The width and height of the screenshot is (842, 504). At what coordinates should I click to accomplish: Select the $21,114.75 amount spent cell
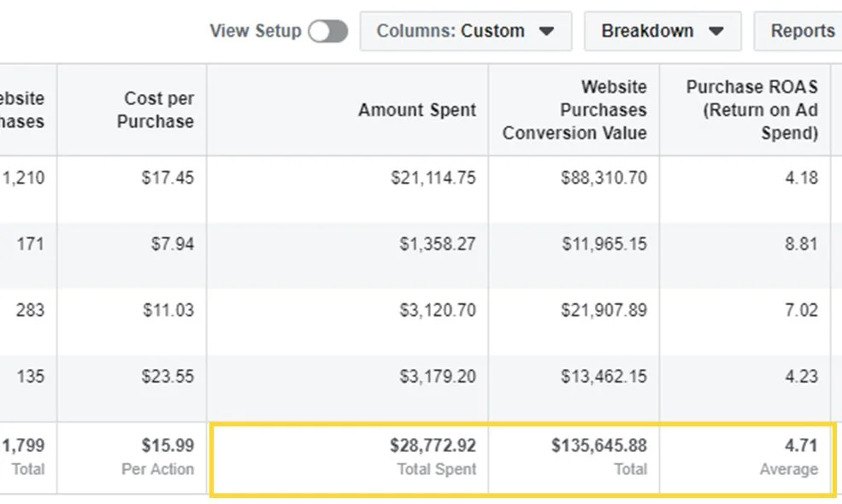coord(433,179)
